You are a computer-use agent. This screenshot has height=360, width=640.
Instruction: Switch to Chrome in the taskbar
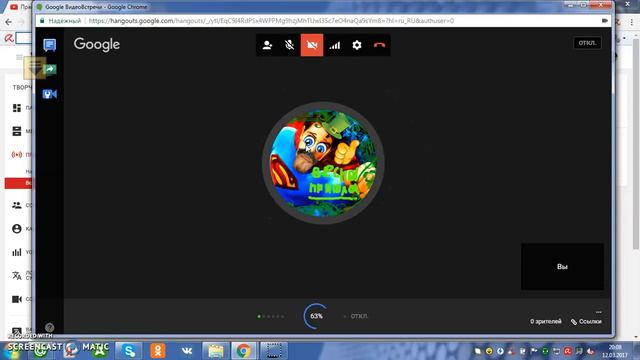tap(244, 351)
